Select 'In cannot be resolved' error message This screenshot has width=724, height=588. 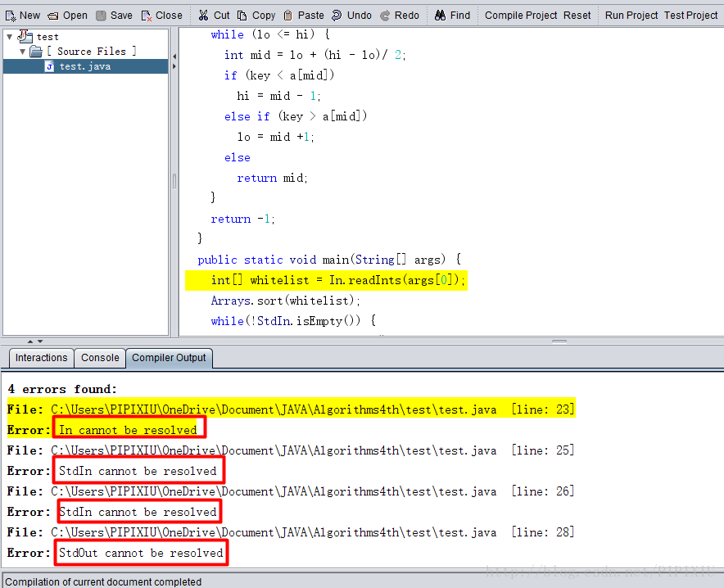pos(128,430)
